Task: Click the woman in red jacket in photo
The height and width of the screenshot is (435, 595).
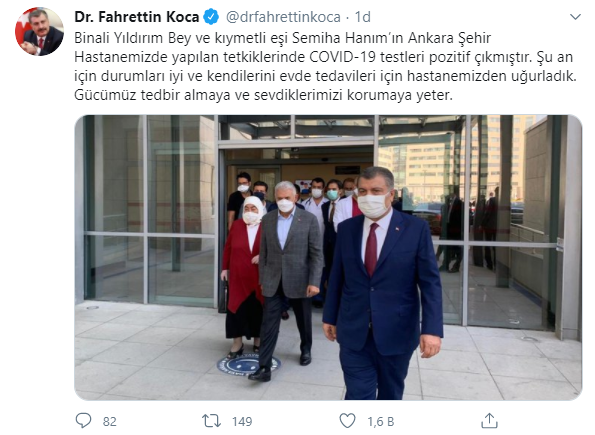Action: click(x=243, y=277)
